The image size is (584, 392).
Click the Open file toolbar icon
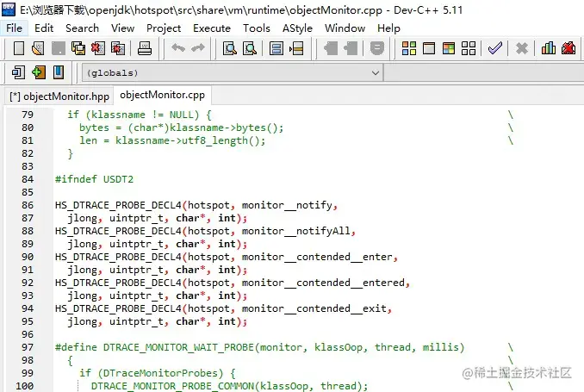[x=39, y=48]
